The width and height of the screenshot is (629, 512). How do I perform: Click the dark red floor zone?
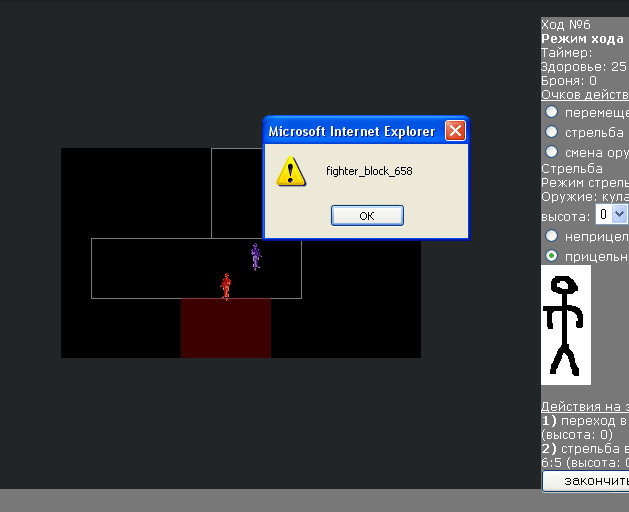point(226,328)
